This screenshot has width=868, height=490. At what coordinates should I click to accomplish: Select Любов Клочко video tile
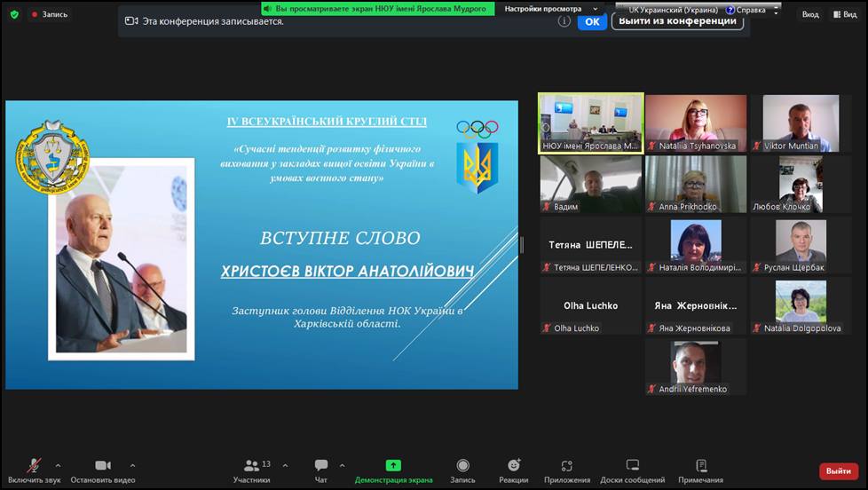801,184
